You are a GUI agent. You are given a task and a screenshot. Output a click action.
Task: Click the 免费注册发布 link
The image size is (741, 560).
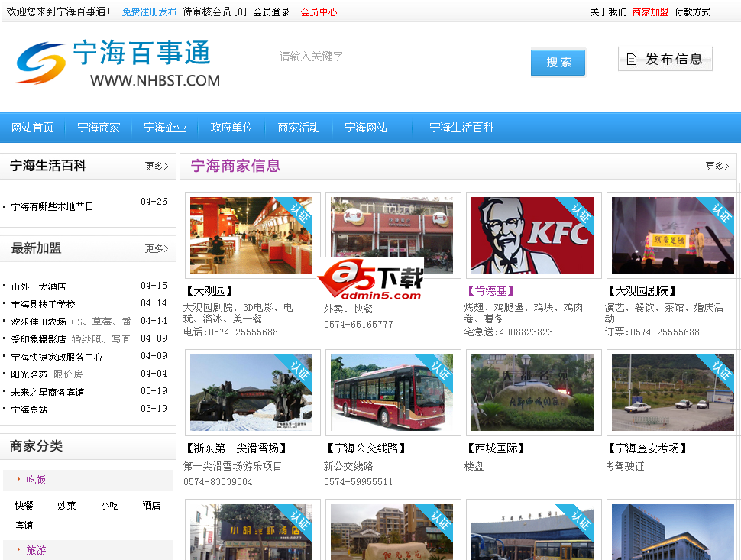[x=149, y=12]
